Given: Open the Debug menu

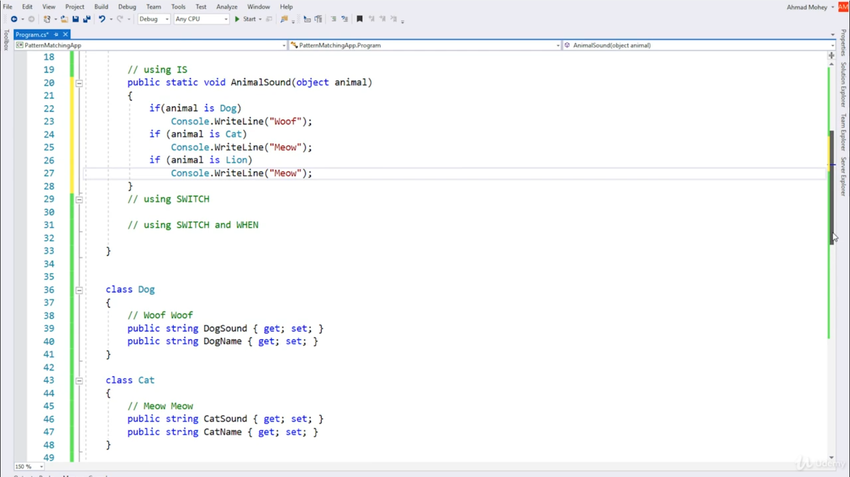Looking at the screenshot, I should tap(127, 7).
